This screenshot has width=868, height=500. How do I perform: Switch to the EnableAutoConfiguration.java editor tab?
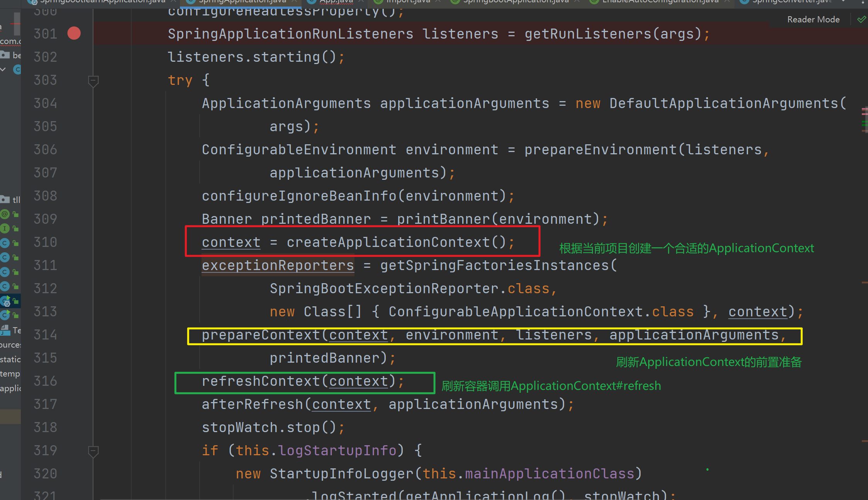tap(659, 2)
